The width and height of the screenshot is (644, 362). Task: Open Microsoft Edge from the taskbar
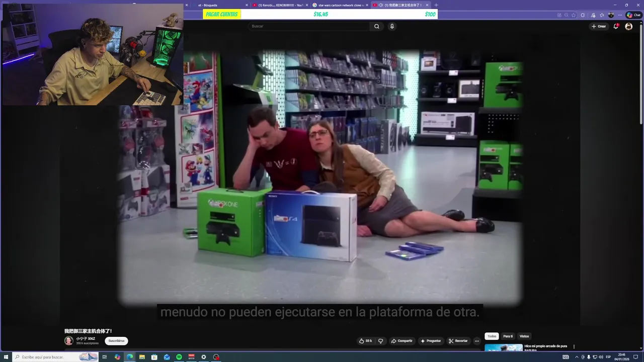(130, 357)
